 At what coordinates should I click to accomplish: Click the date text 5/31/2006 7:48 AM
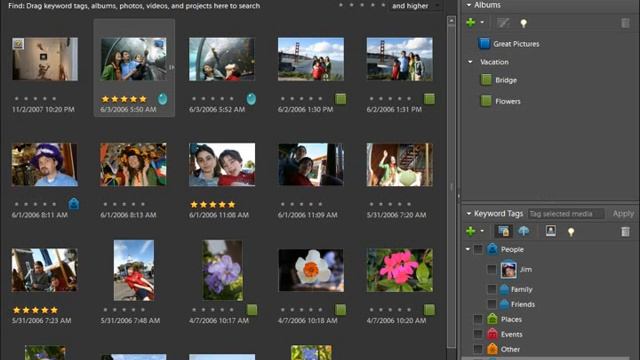pyautogui.click(x=130, y=321)
